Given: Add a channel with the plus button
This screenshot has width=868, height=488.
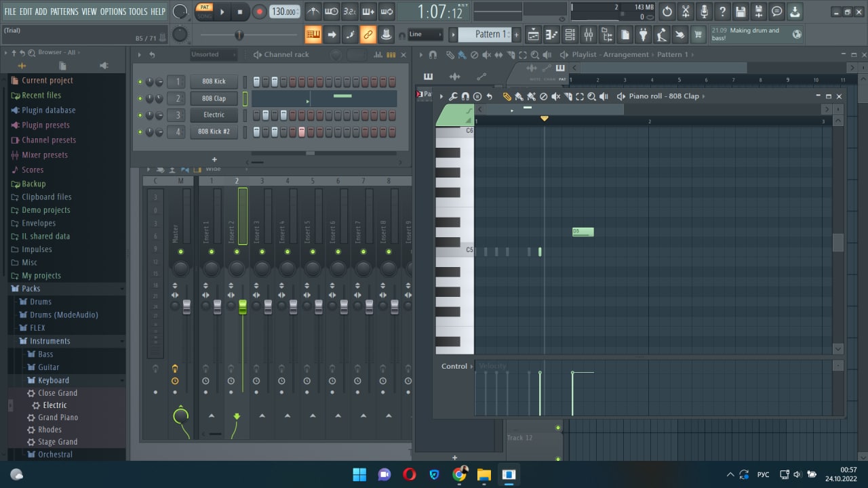Looking at the screenshot, I should pyautogui.click(x=214, y=160).
